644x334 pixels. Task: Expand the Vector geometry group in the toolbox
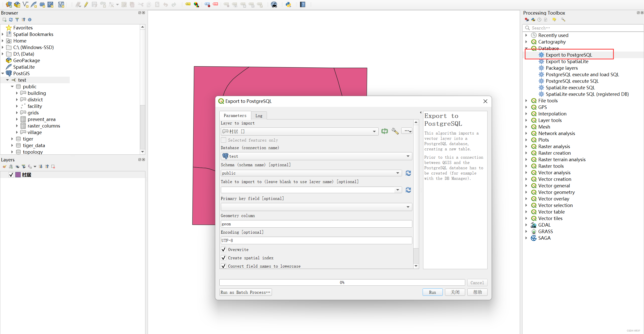coord(526,192)
